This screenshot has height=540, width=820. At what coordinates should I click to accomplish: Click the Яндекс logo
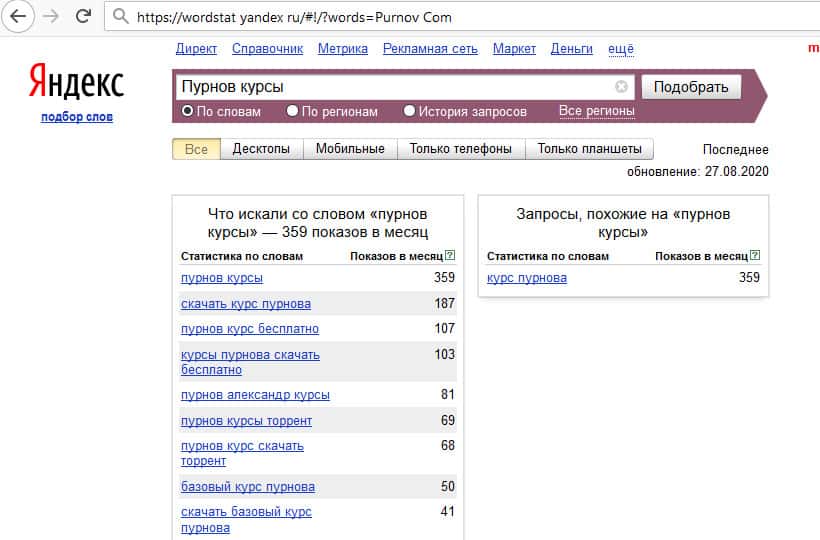click(x=76, y=82)
